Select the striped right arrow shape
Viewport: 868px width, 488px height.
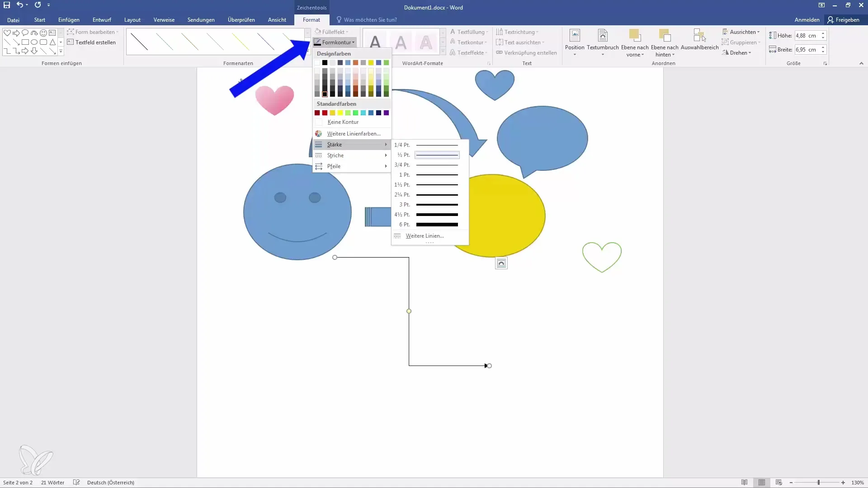coord(16,33)
